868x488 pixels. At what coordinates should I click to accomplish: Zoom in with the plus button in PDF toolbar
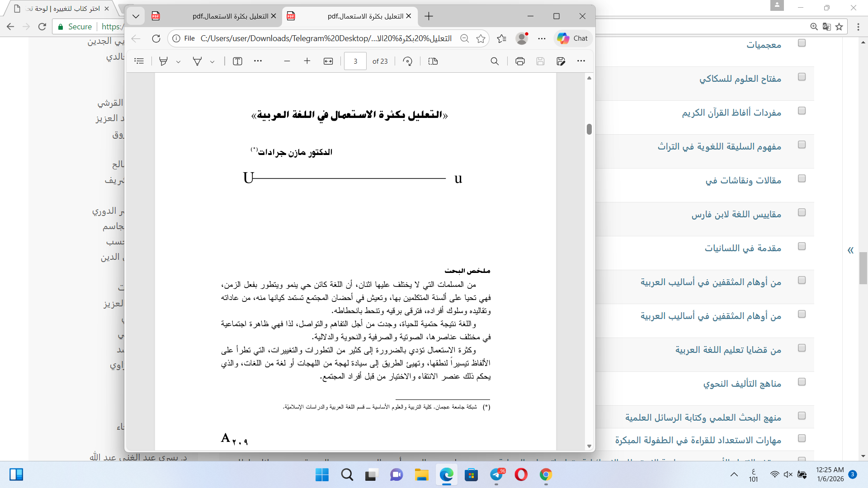point(307,61)
